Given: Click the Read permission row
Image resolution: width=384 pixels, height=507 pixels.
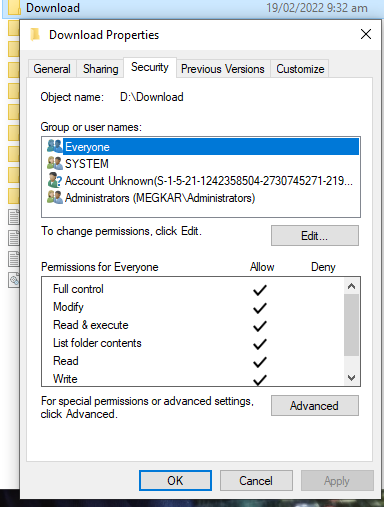Looking at the screenshot, I should coord(193,361).
